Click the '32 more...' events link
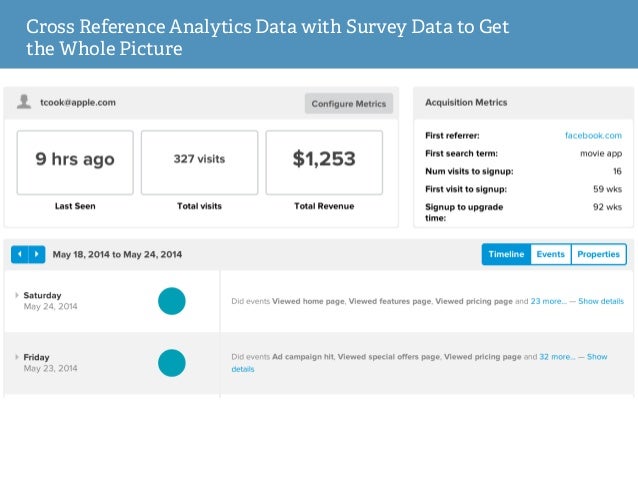638x479 pixels. [557, 356]
